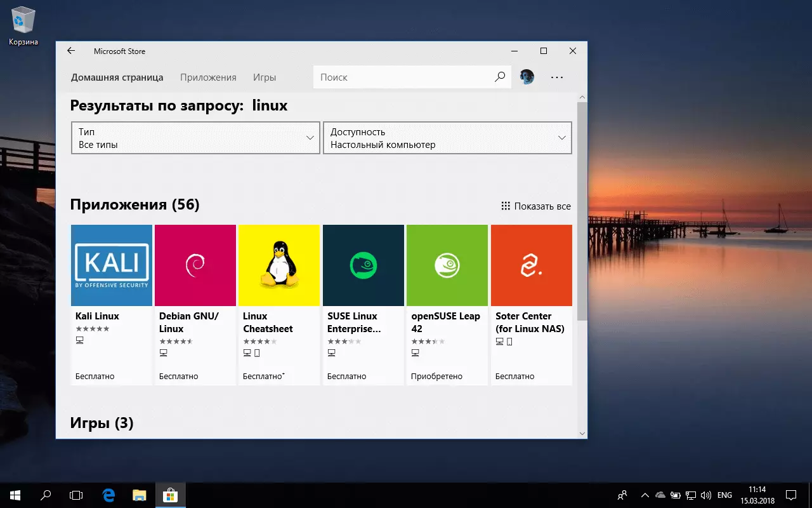
Task: Open the taskbar clock and date
Action: [757, 495]
